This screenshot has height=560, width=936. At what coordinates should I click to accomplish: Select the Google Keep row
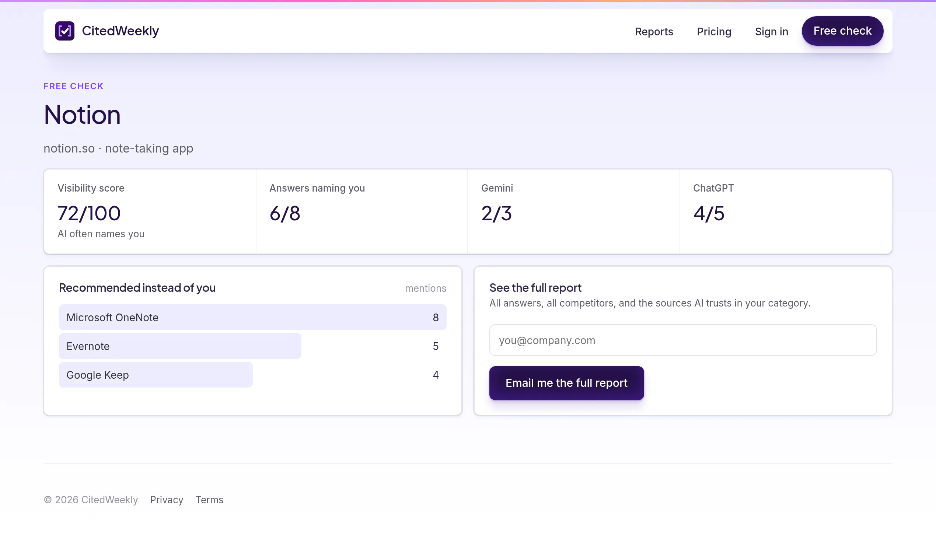252,375
